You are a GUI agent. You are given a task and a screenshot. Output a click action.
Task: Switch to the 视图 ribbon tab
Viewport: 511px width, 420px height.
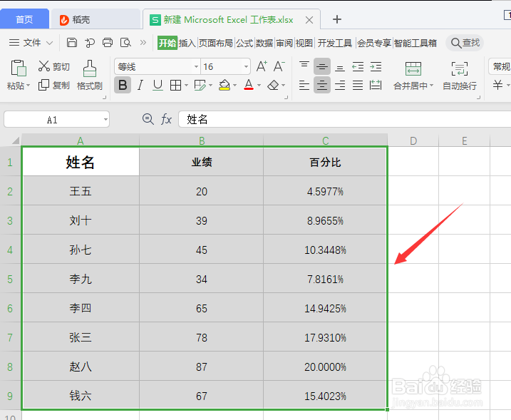(304, 43)
